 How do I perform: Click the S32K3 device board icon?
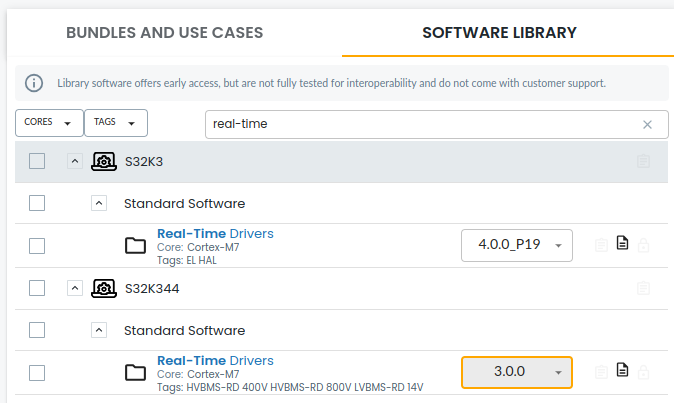[x=103, y=161]
